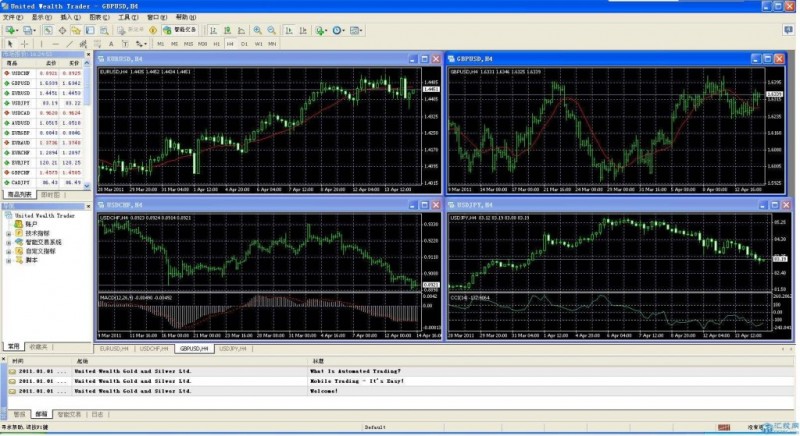Toggle the Navigator folder-star icon
The image size is (800, 436).
pos(76,31)
